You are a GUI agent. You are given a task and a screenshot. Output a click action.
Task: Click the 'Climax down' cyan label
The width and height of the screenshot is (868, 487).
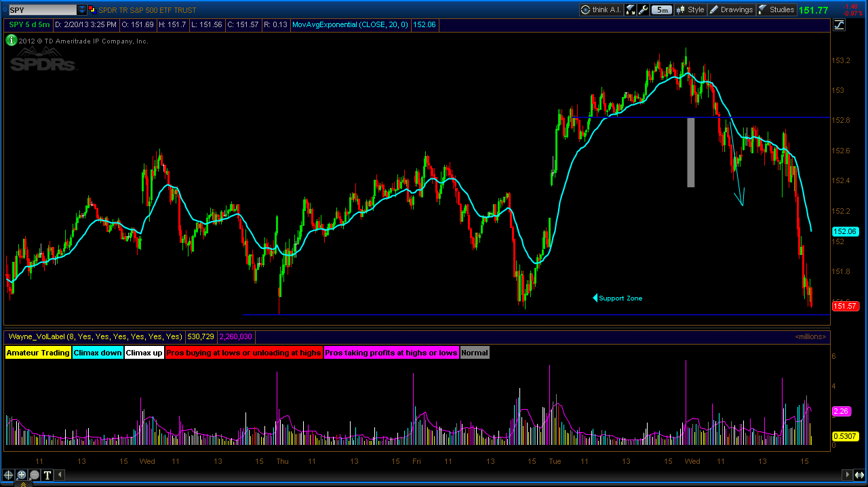point(98,353)
